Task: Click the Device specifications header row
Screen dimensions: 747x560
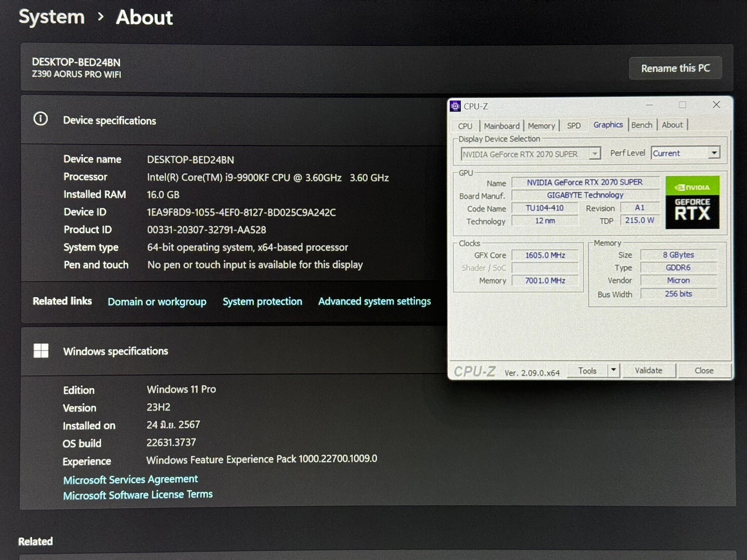Action: coord(234,120)
